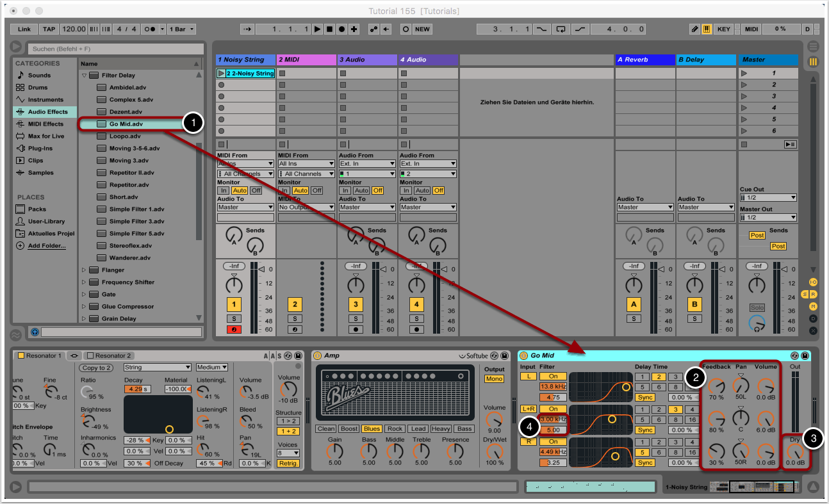Viewport: 829px width, 504px height.
Task: Open the quantization 1 Bar menu
Action: pyautogui.click(x=181, y=29)
